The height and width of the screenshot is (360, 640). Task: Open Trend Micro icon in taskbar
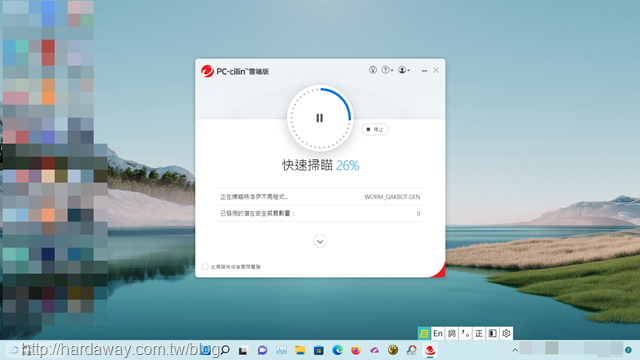click(430, 350)
